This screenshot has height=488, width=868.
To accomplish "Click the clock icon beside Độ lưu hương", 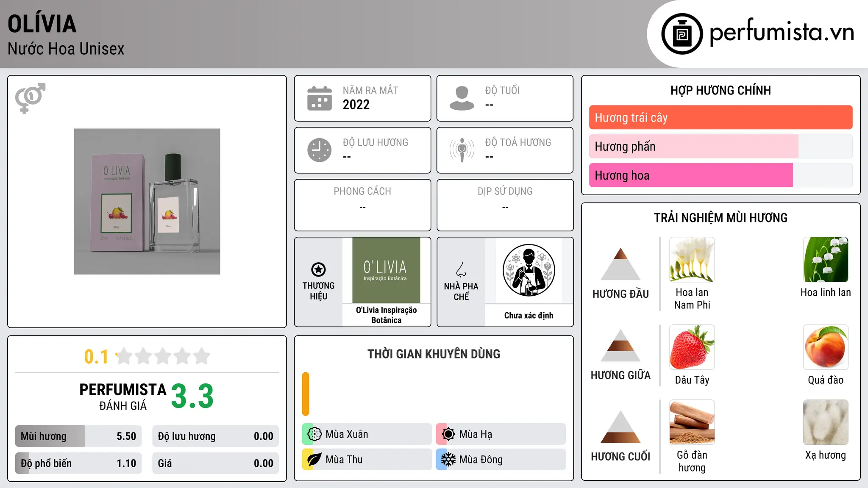I will click(320, 150).
